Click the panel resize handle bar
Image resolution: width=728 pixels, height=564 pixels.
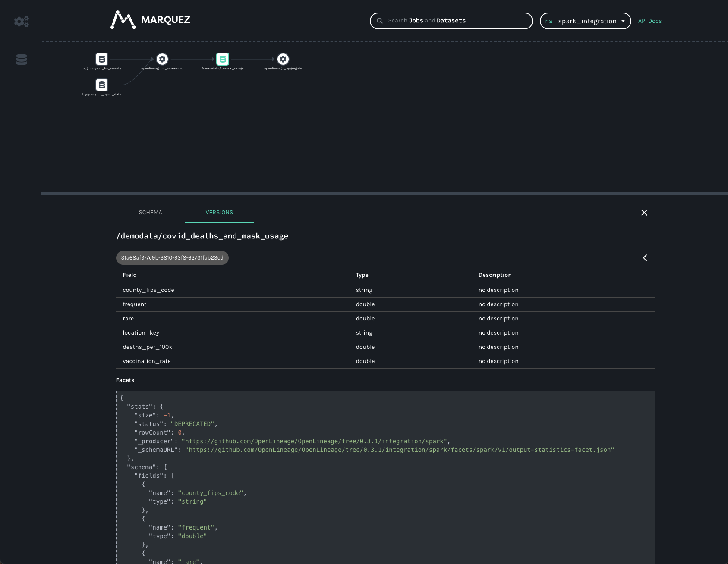pyautogui.click(x=385, y=194)
